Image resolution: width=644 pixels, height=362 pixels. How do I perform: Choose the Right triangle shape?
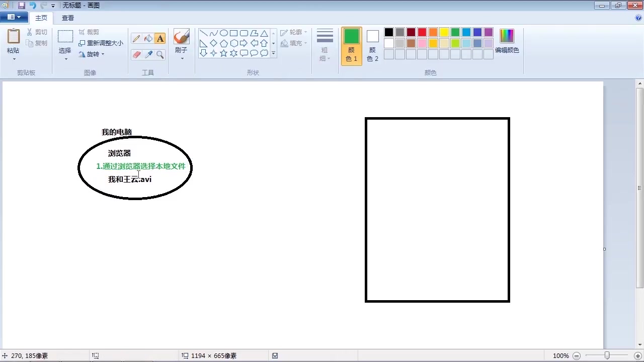pyautogui.click(x=204, y=43)
